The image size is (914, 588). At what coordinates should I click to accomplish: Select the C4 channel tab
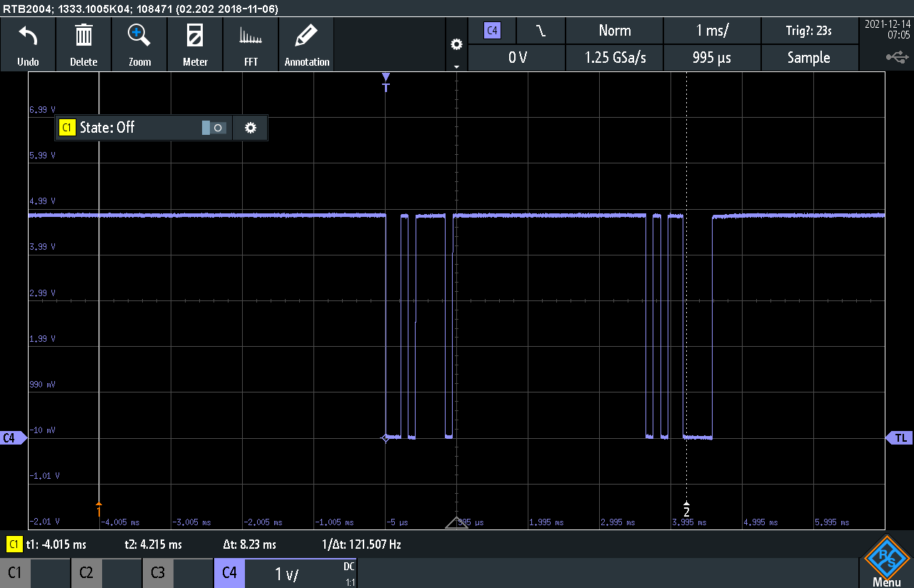[229, 573]
